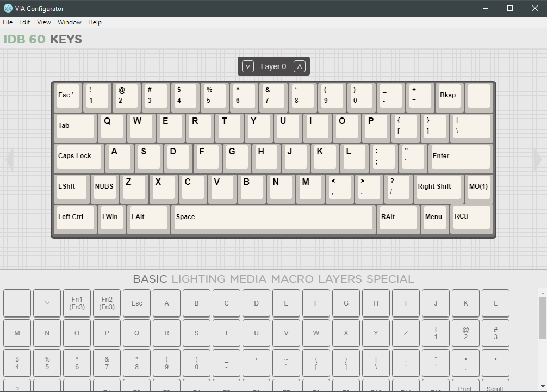547x392 pixels.
Task: Click the layer up arrow button
Action: pyautogui.click(x=299, y=66)
